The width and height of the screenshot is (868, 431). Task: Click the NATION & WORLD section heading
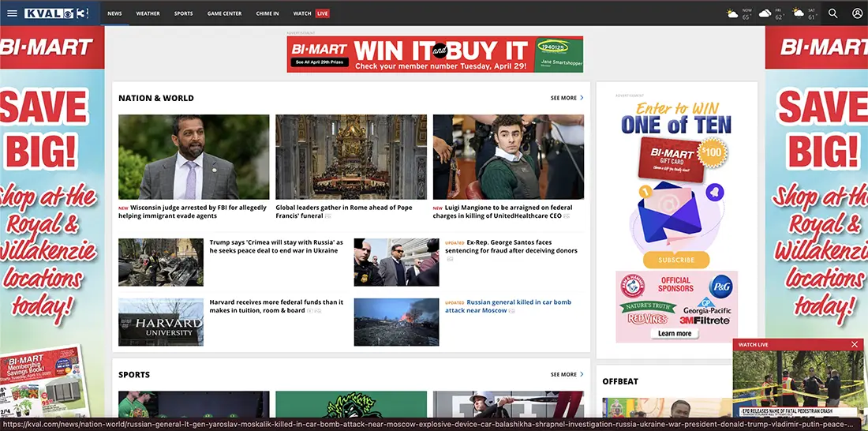tap(156, 98)
